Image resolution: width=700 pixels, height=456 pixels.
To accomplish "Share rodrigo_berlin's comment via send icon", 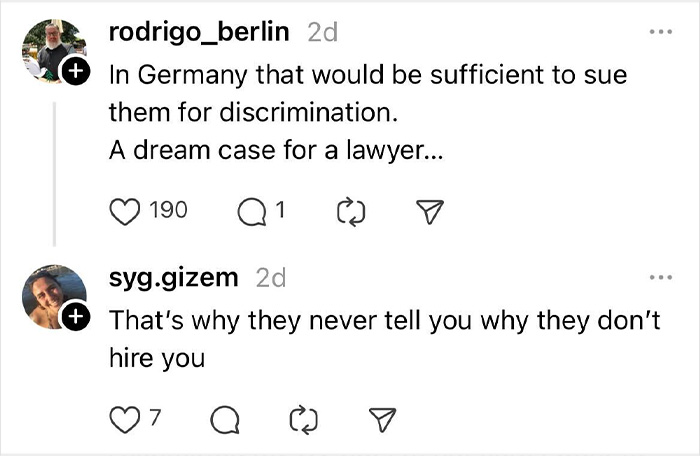I will 430,212.
